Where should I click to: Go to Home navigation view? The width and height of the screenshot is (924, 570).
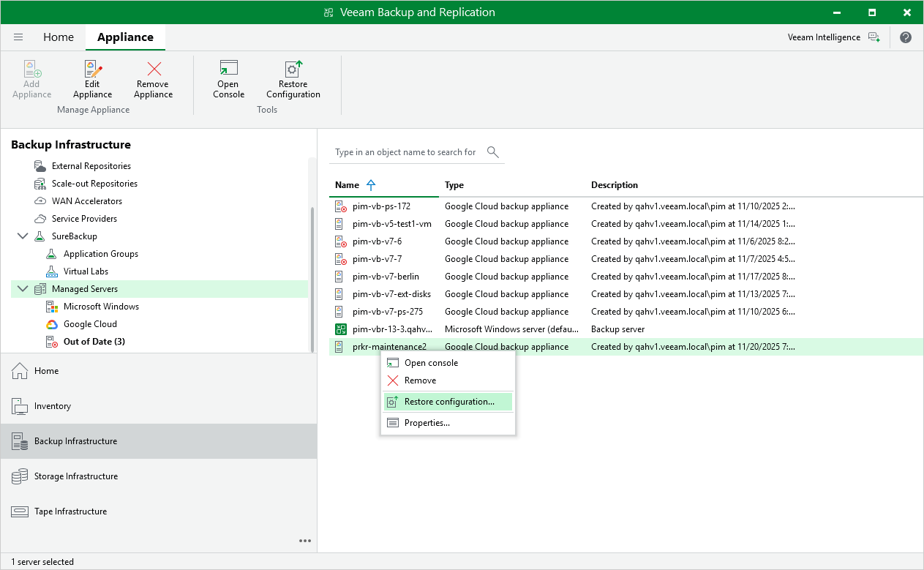point(159,371)
